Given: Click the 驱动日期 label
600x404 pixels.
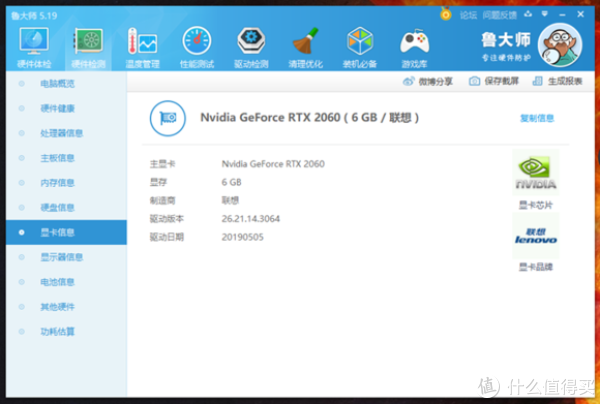Looking at the screenshot, I should pyautogui.click(x=166, y=237).
